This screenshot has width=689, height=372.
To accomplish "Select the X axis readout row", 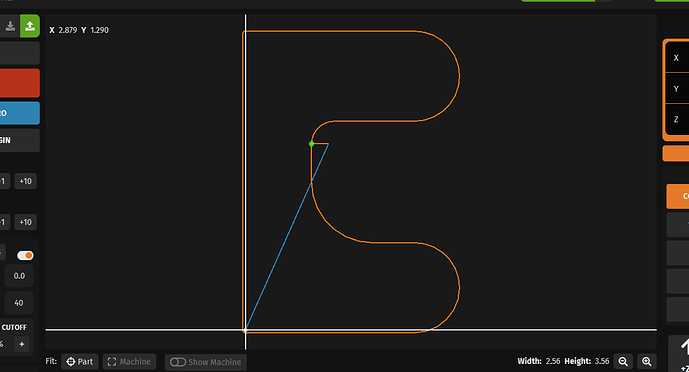I will coord(677,58).
